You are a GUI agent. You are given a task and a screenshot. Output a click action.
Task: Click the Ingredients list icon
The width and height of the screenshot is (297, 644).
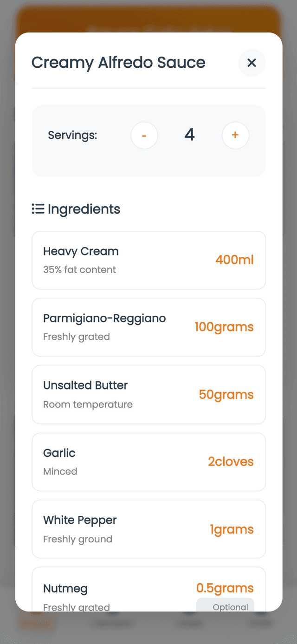click(37, 209)
